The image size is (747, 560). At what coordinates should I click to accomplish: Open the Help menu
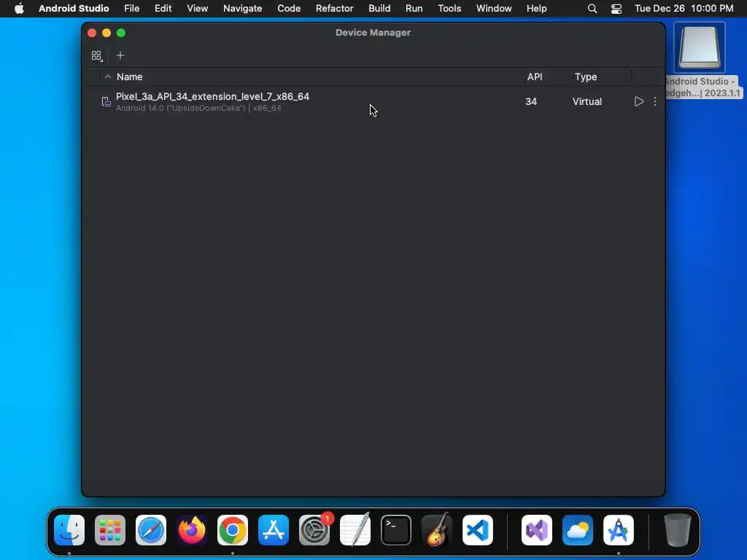point(536,9)
